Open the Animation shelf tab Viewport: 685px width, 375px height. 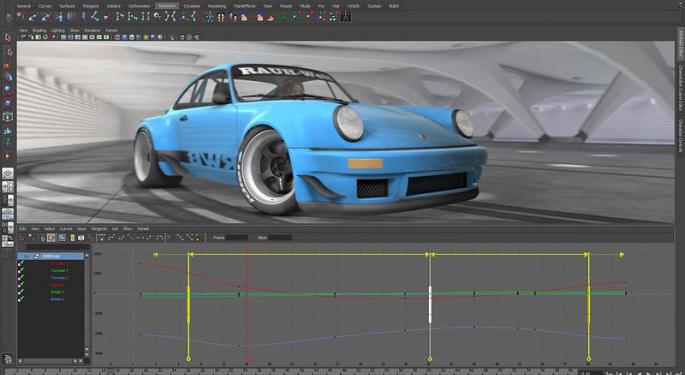(x=167, y=6)
